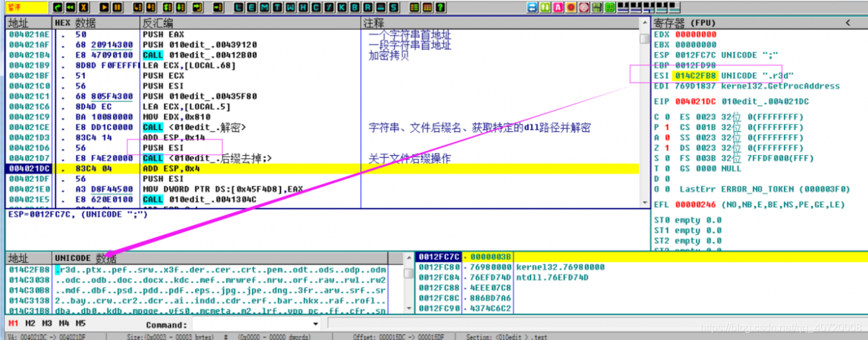Click the green up-down arrows plugin icon

click(545, 7)
